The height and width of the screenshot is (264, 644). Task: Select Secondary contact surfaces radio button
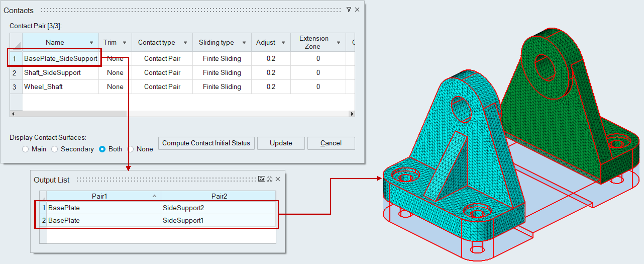[54, 149]
